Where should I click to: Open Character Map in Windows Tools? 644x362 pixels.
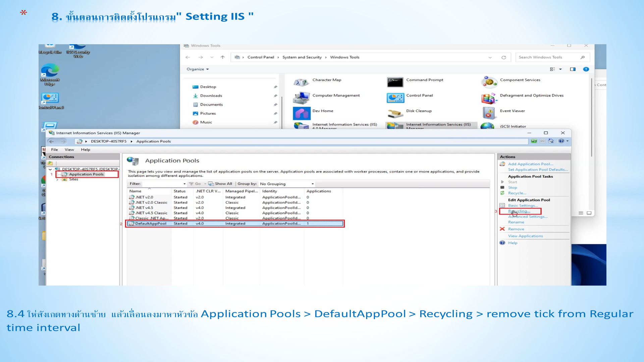pos(317,81)
